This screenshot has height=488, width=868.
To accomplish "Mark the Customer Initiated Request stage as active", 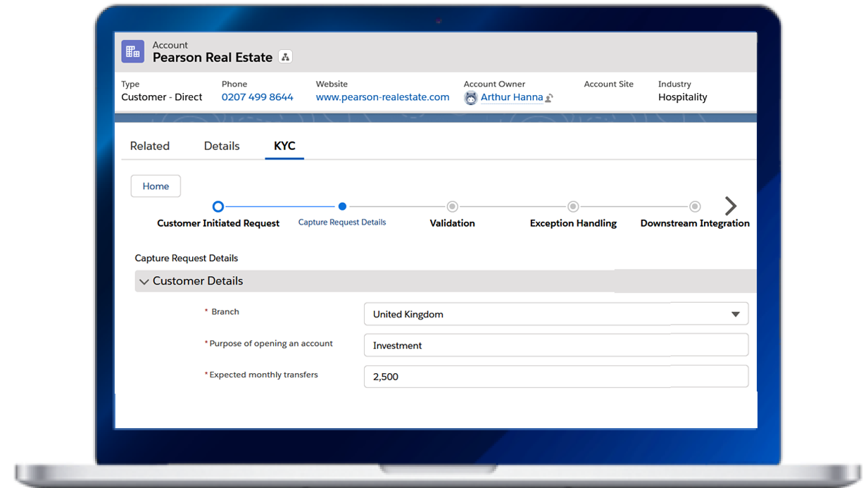I will 218,206.
